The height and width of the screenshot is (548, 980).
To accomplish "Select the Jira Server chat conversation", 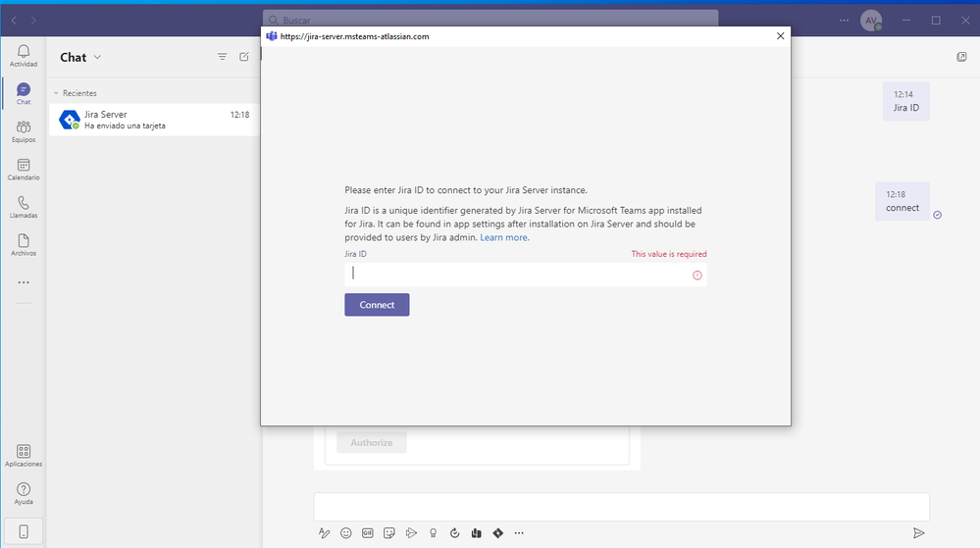I will (154, 120).
